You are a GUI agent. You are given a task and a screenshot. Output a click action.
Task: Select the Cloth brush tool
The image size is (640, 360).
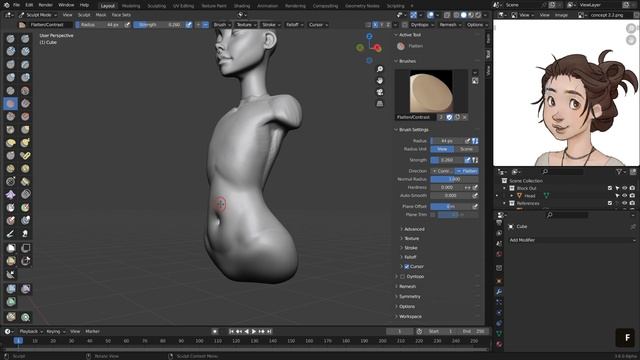coord(11,195)
